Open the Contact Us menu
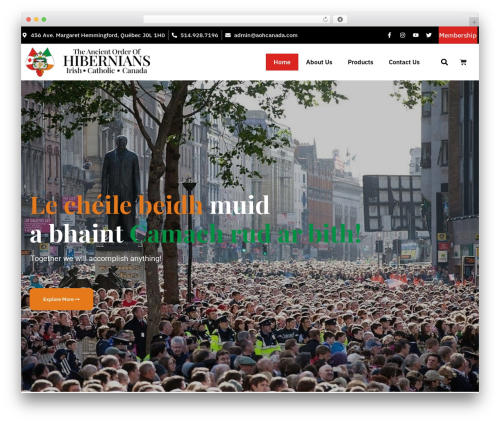This screenshot has width=500, height=423. (x=404, y=62)
